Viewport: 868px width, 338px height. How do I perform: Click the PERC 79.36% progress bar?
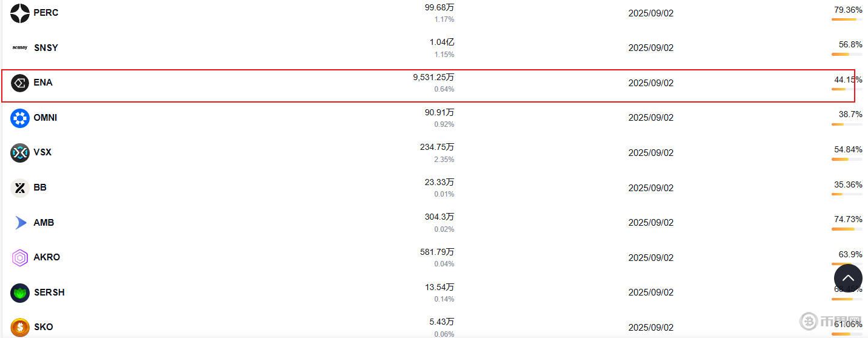[846, 20]
